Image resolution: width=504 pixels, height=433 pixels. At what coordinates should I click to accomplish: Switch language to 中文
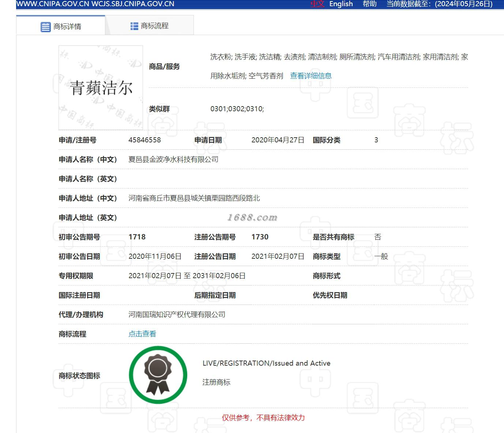pos(317,4)
